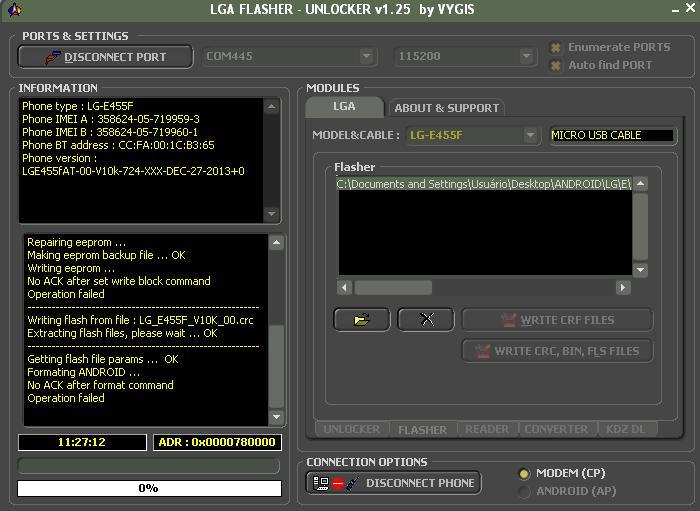Click the LGA Flasher app icon in title bar
This screenshot has width=700, height=511.
[x=14, y=9]
